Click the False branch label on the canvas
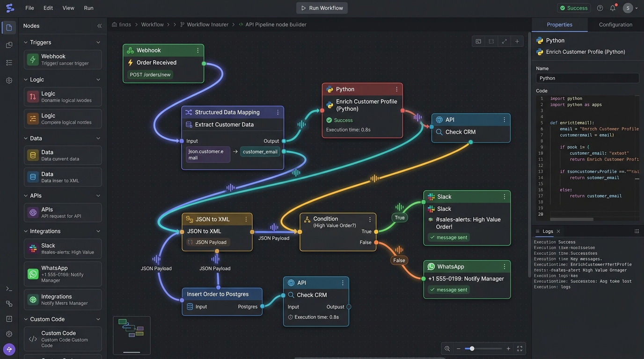 (x=399, y=260)
